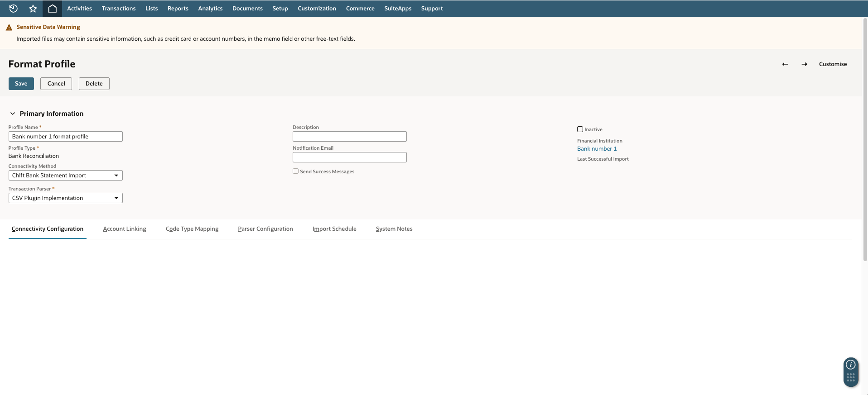Switch to the Code Type Mapping tab

(x=192, y=229)
